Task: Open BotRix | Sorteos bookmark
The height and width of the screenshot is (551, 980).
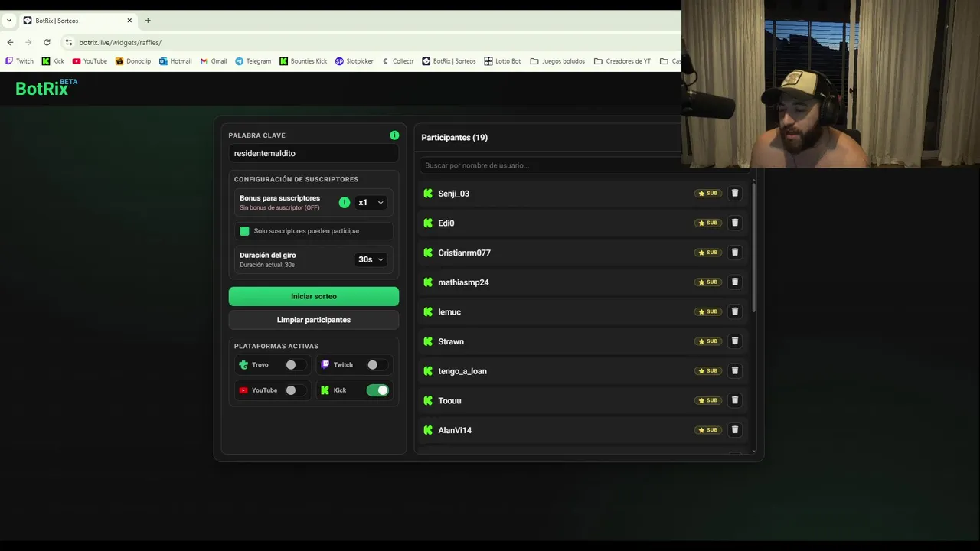Action: [x=449, y=61]
